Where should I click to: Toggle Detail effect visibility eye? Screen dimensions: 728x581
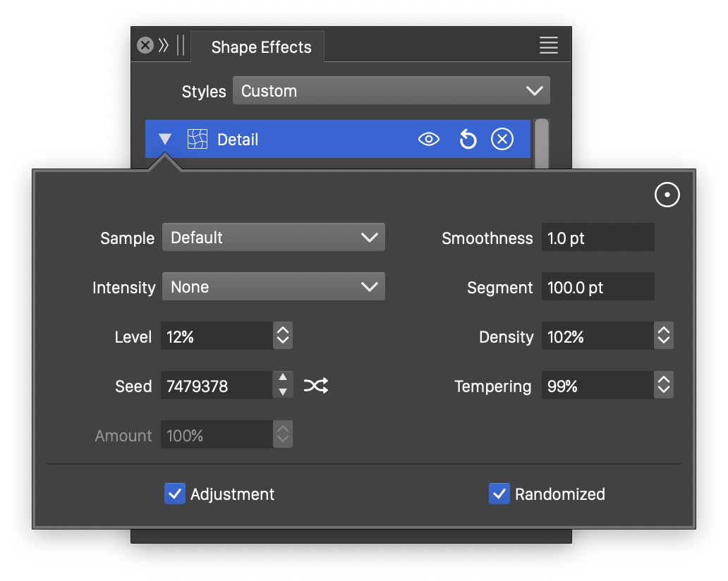(x=428, y=140)
